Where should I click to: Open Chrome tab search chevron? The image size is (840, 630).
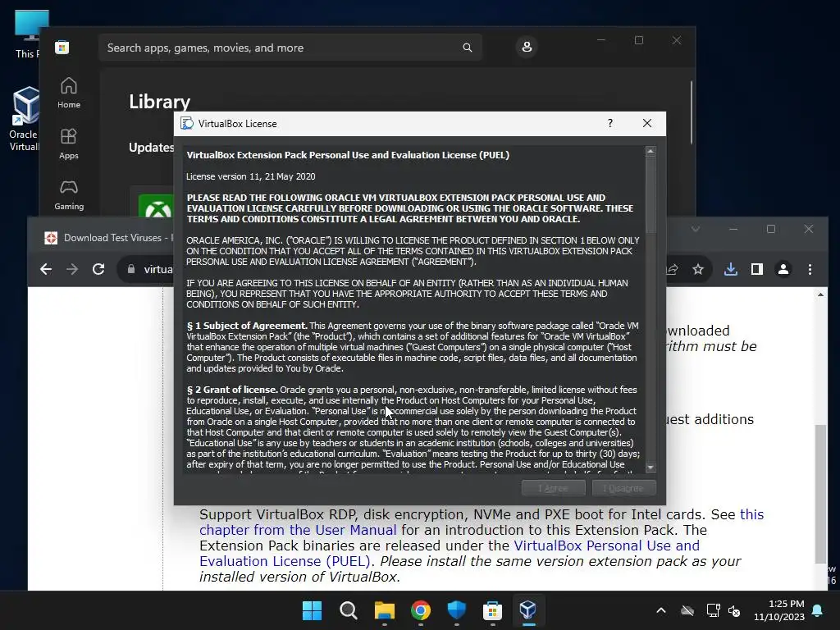[x=696, y=230]
